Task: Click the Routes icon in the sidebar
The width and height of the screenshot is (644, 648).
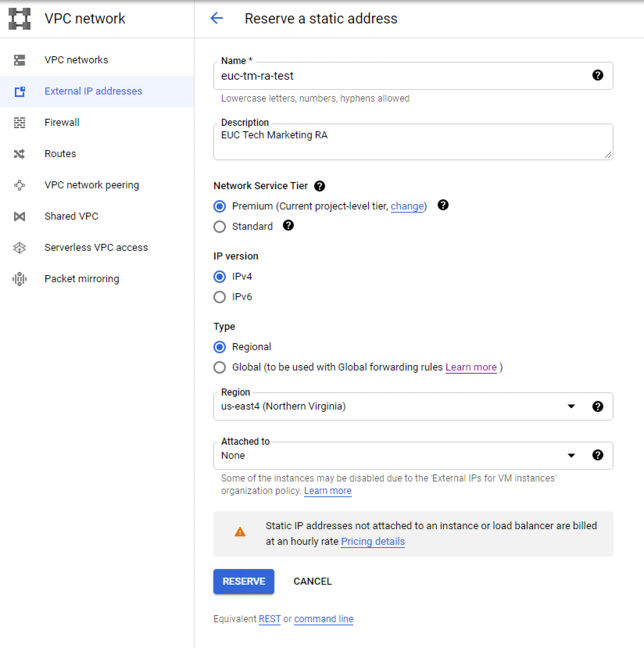Action: tap(19, 154)
